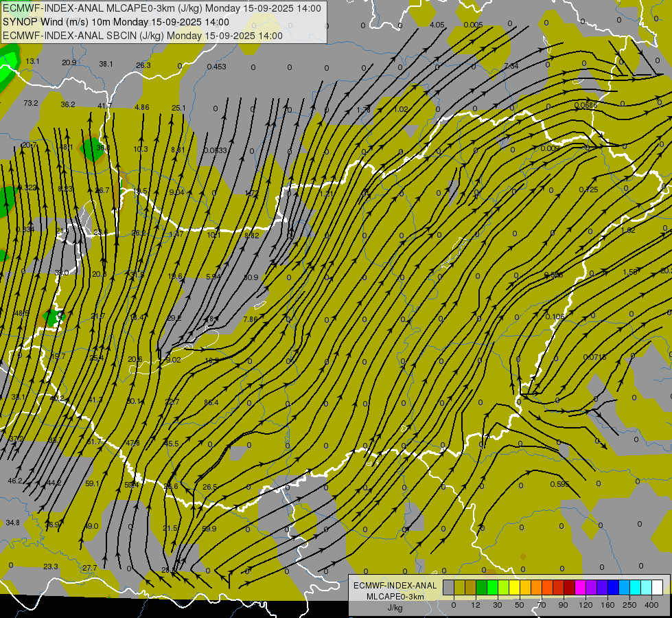Select the yellow legend swatch

tap(514, 587)
